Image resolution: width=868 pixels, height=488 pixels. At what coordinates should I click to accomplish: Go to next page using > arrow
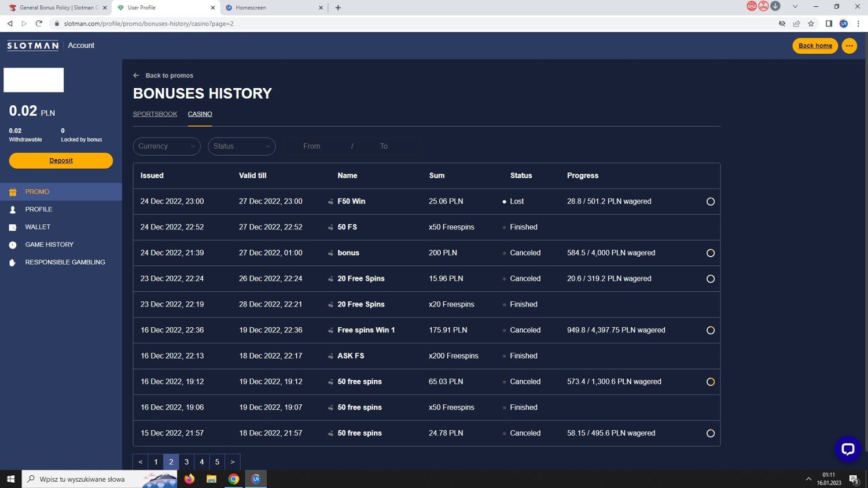click(232, 462)
